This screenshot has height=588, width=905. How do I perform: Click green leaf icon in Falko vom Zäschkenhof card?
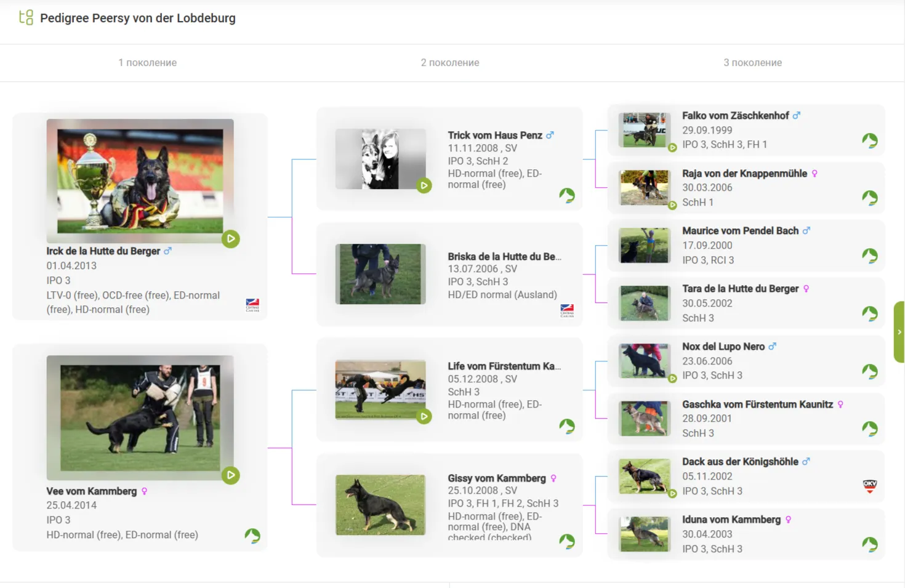pyautogui.click(x=870, y=141)
